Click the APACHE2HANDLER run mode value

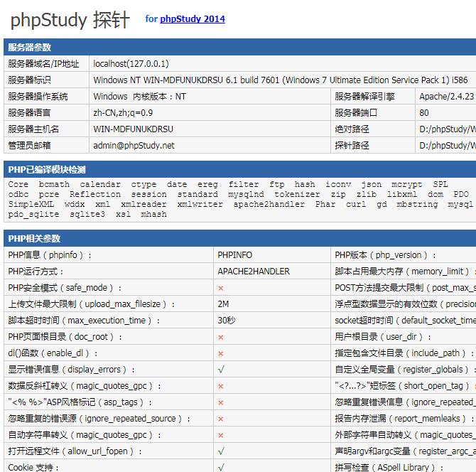tap(254, 272)
